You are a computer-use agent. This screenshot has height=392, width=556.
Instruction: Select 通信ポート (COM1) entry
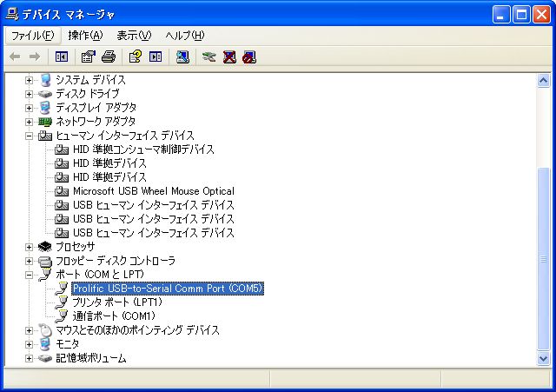[x=114, y=316]
